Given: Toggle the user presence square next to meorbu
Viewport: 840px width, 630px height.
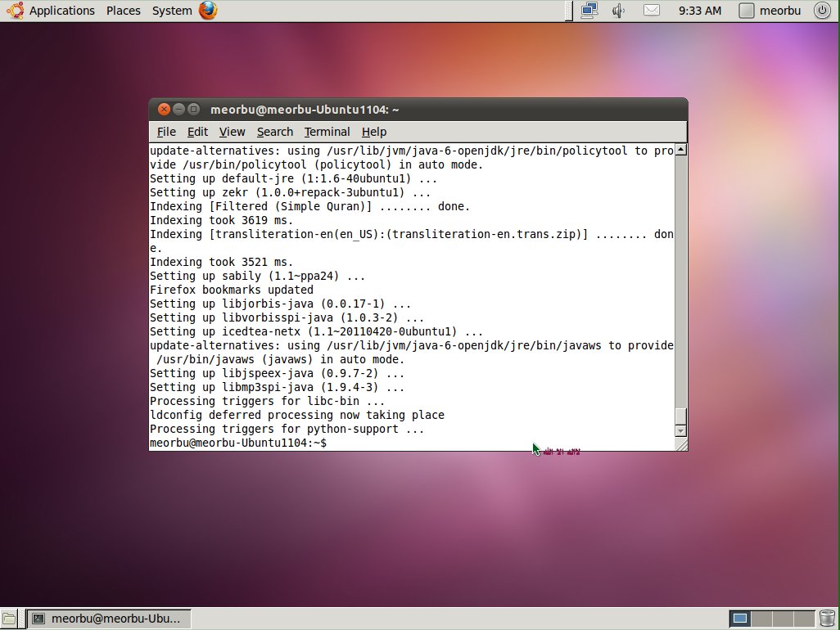Looking at the screenshot, I should [746, 11].
